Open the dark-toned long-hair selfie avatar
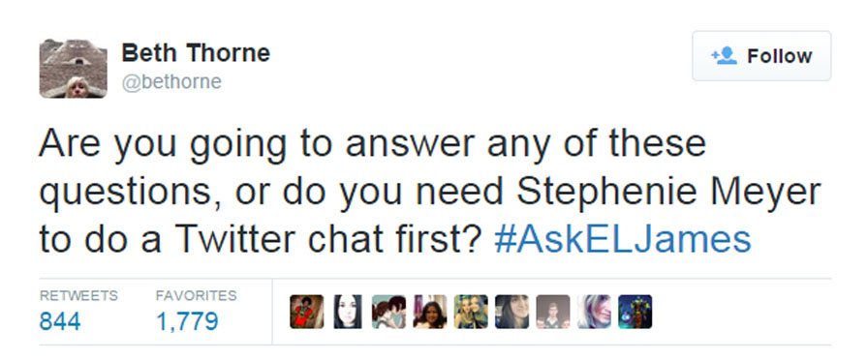868x361 pixels. (x=511, y=312)
